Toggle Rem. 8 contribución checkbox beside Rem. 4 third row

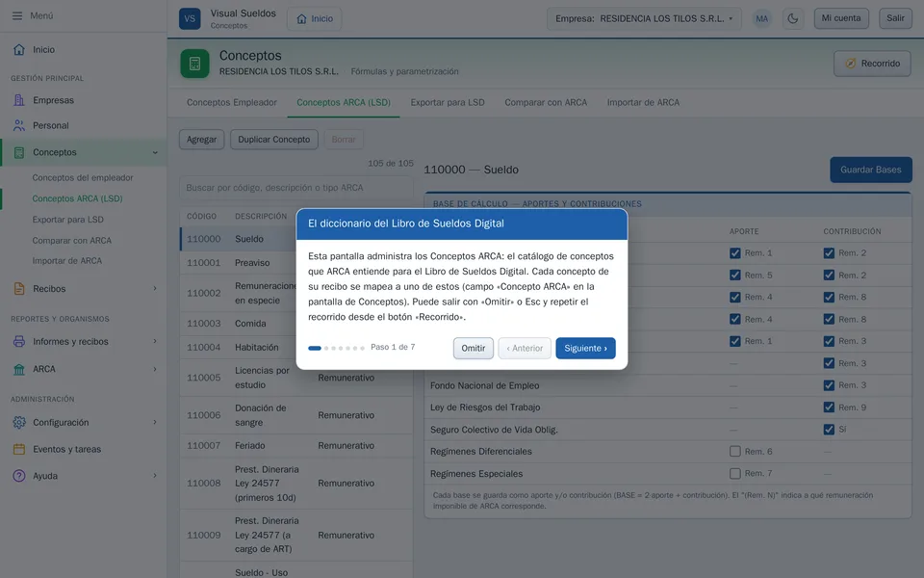829,298
